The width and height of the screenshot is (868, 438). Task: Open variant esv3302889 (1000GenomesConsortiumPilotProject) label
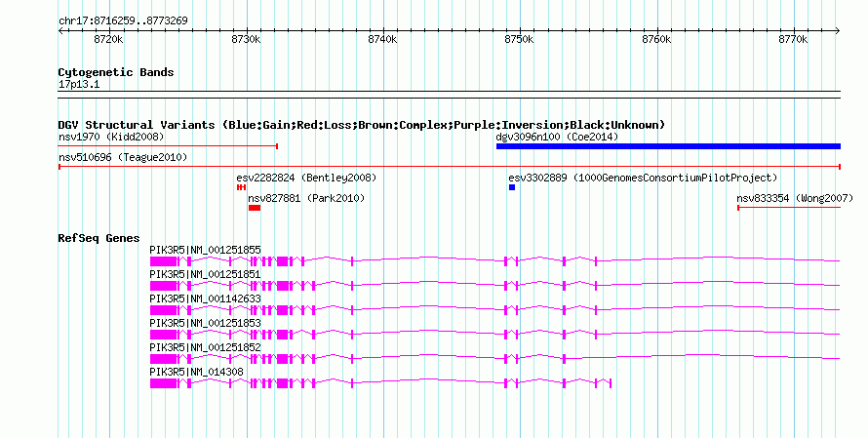[x=643, y=178]
